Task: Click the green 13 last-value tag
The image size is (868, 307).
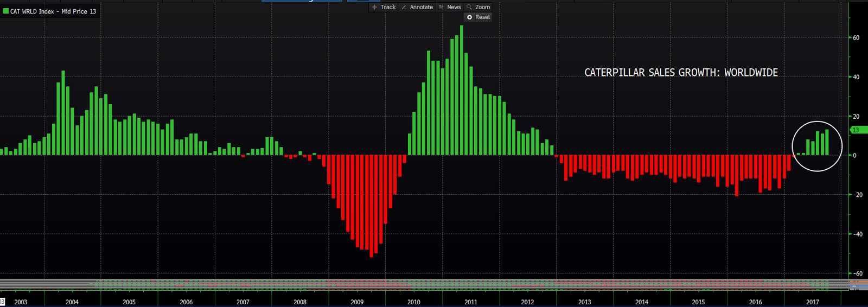Action: (859, 130)
